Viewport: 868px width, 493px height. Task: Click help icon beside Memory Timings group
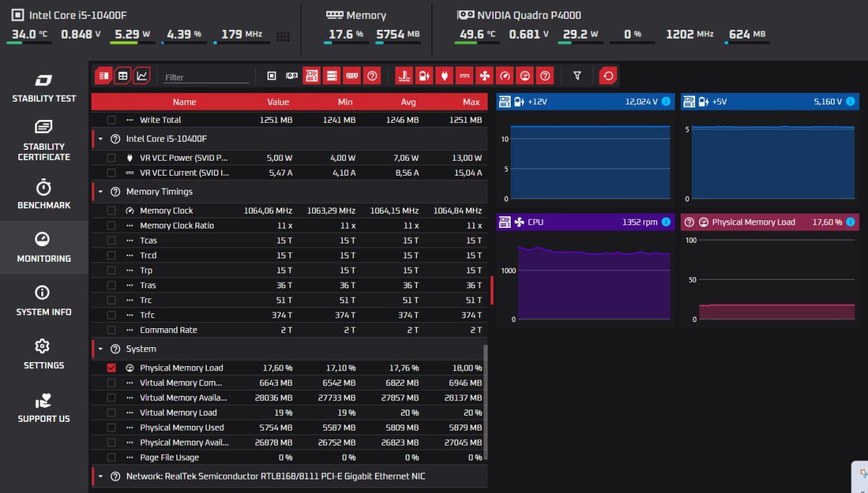tap(115, 192)
